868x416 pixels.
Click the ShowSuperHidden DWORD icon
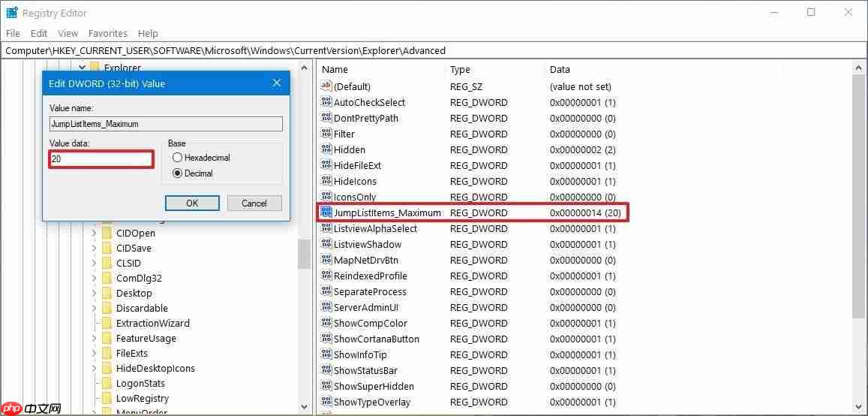point(326,387)
